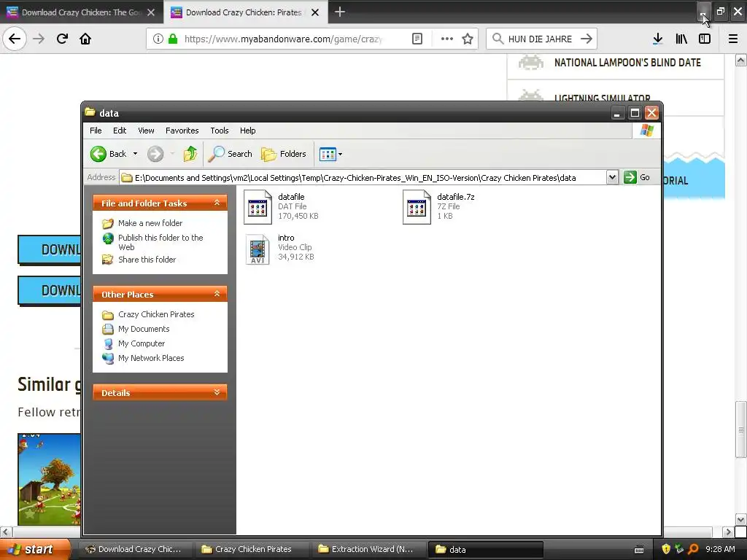Switch to Download Crazy Chic... taskbar button
Viewport: 747px width, 560px height.
pyautogui.click(x=134, y=549)
